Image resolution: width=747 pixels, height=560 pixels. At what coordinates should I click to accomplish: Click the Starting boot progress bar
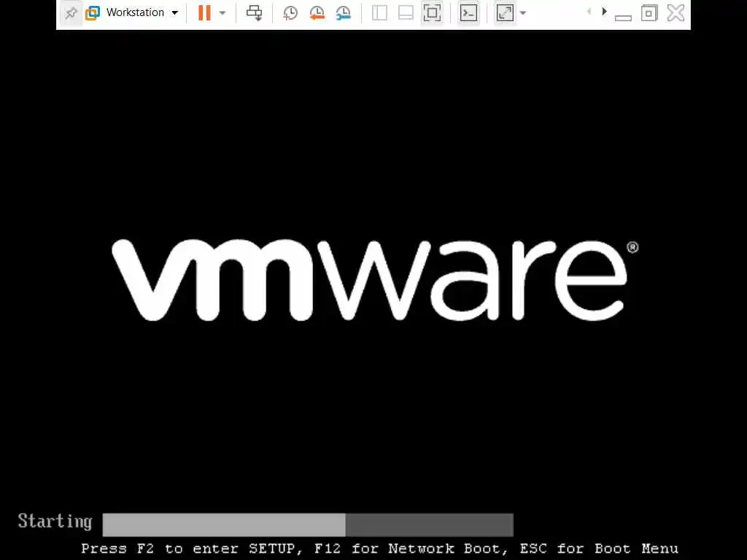[x=308, y=525]
